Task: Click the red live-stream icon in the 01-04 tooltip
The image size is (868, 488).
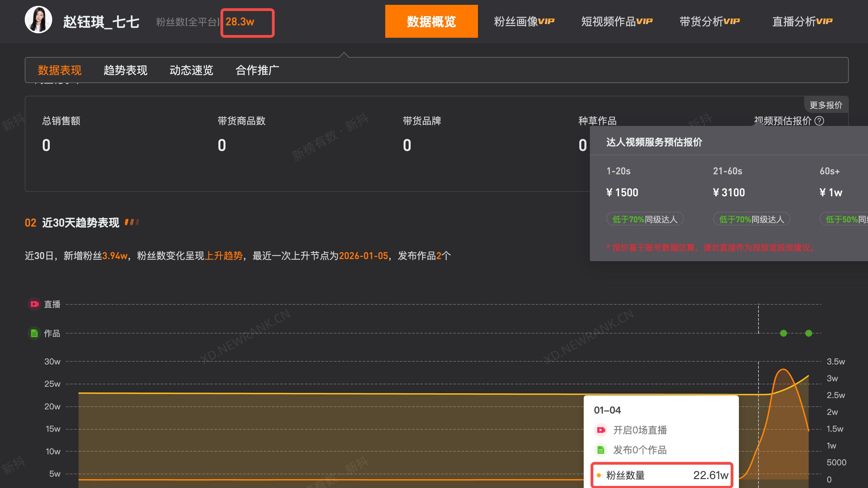Action: coord(601,430)
